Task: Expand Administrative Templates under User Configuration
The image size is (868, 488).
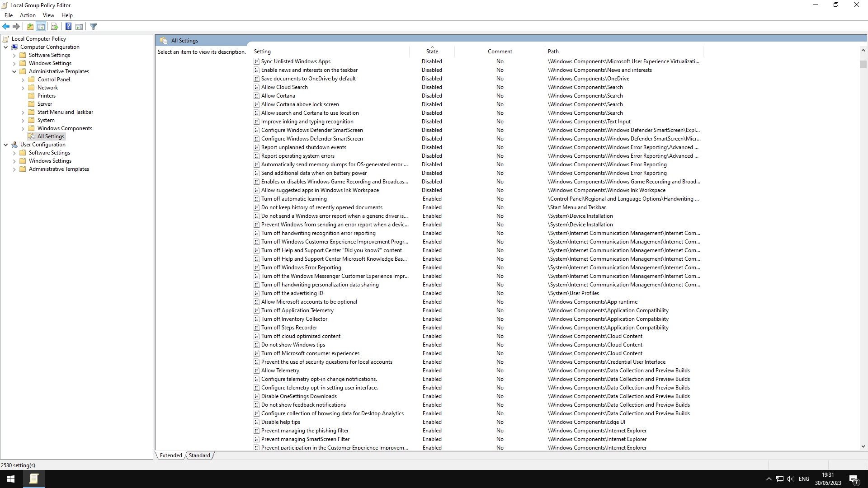Action: coord(14,169)
